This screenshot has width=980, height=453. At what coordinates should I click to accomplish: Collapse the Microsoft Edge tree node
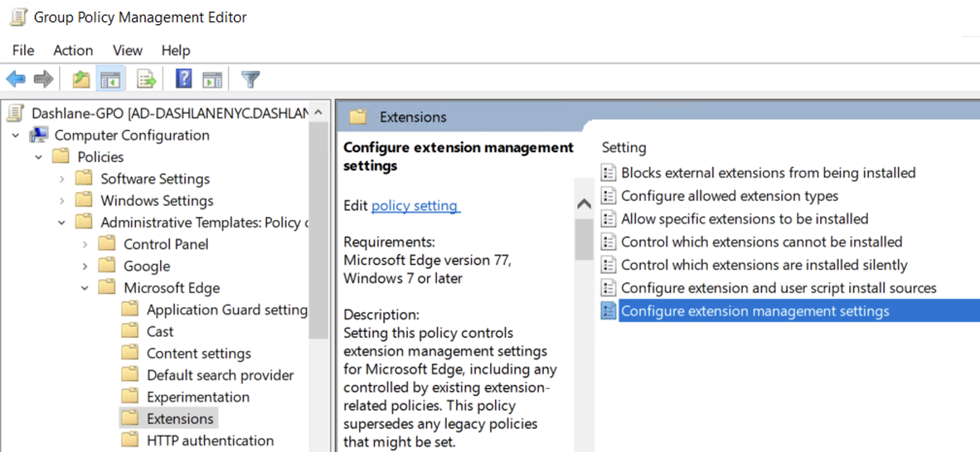coord(85,288)
